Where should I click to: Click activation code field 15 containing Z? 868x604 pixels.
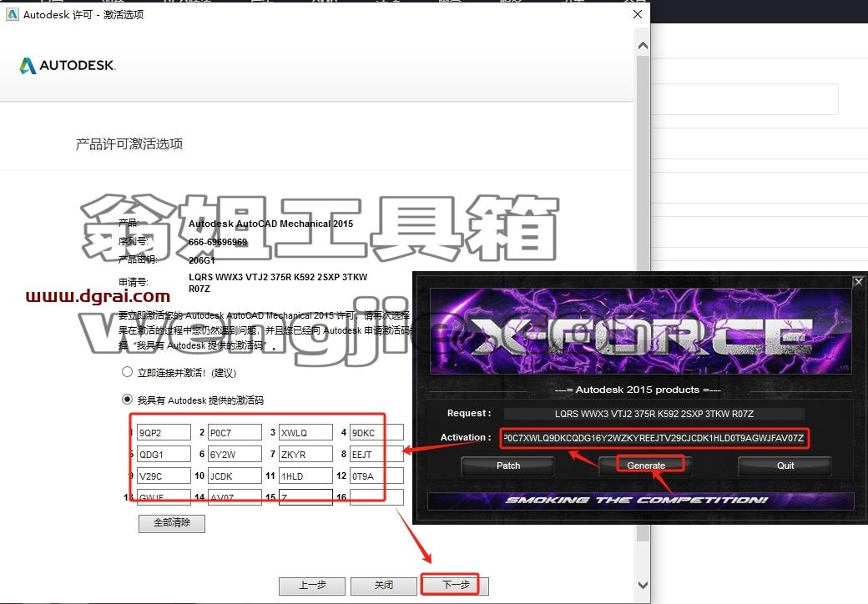[x=305, y=496]
